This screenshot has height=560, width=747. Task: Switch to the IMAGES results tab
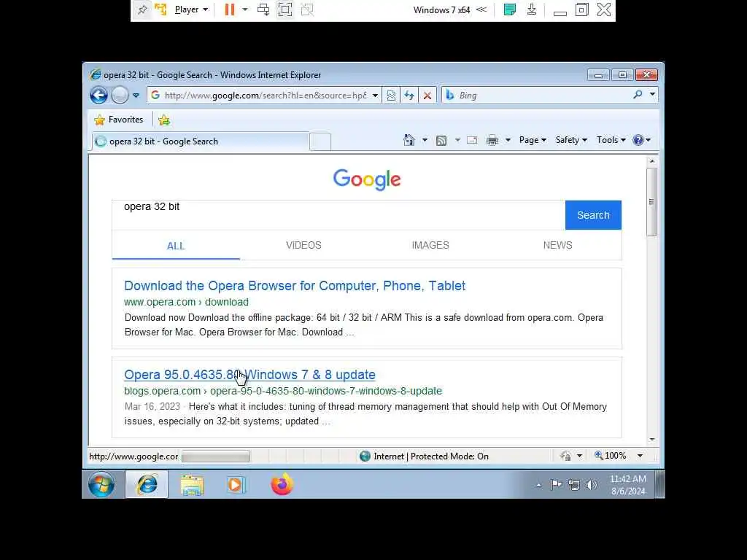[x=430, y=245]
